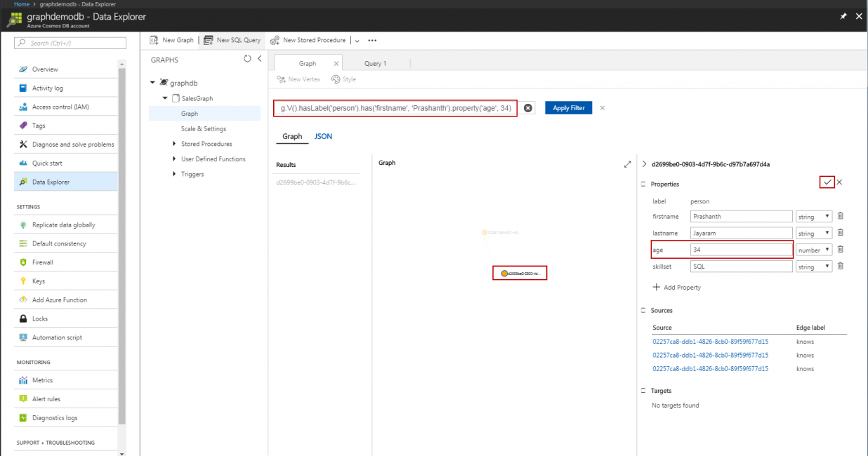Open the lastname type dropdown

point(814,233)
